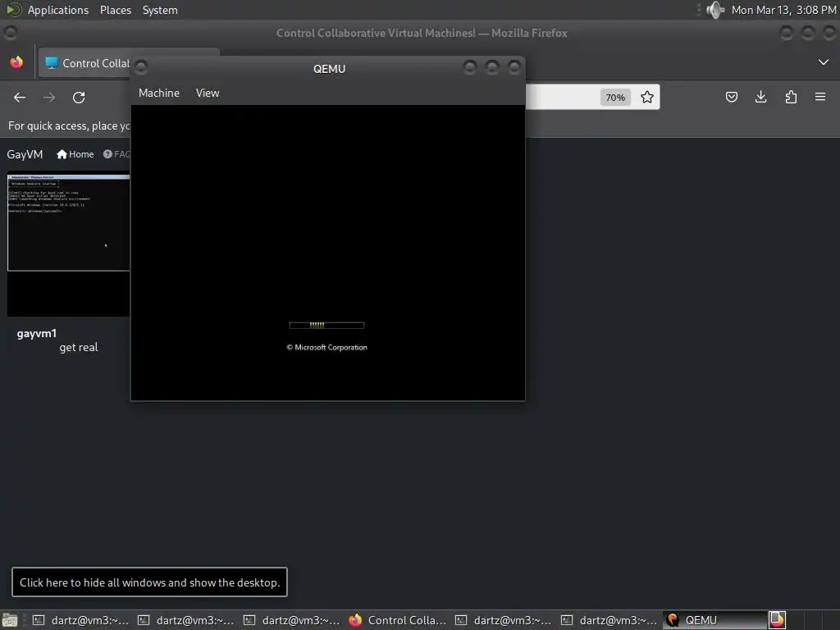Click the volume speaker icon in panel

[x=715, y=10]
